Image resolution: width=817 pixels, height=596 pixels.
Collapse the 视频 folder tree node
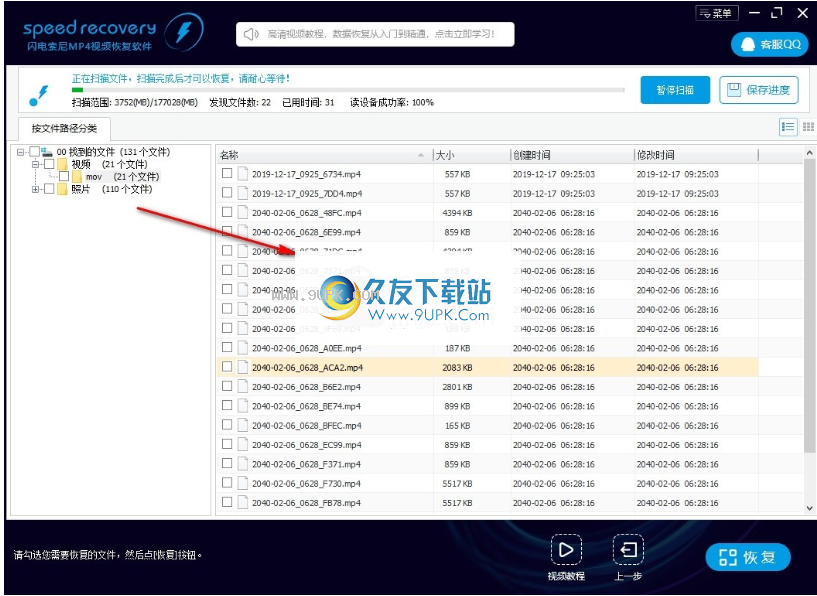[x=35, y=164]
